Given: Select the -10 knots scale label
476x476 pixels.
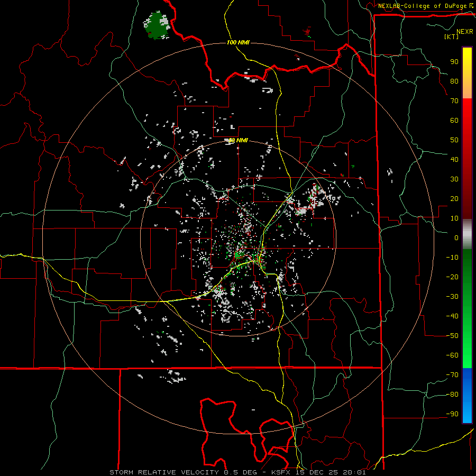Looking at the screenshot, I should tap(452, 258).
